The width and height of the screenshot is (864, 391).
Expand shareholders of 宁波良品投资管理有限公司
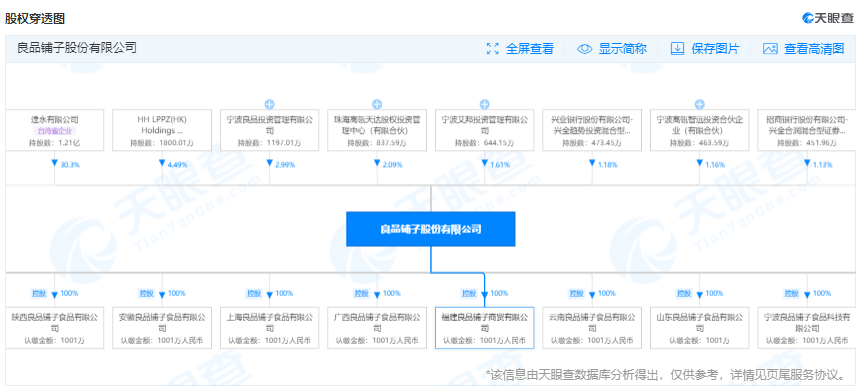(x=269, y=105)
